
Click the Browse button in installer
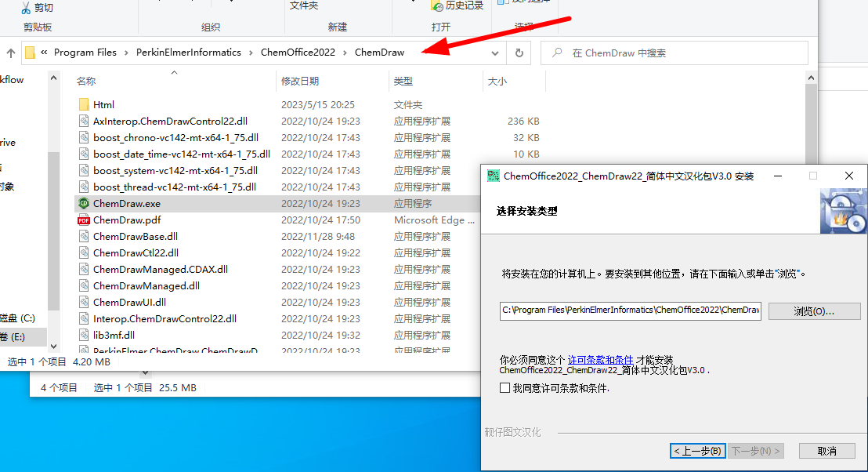click(x=814, y=310)
